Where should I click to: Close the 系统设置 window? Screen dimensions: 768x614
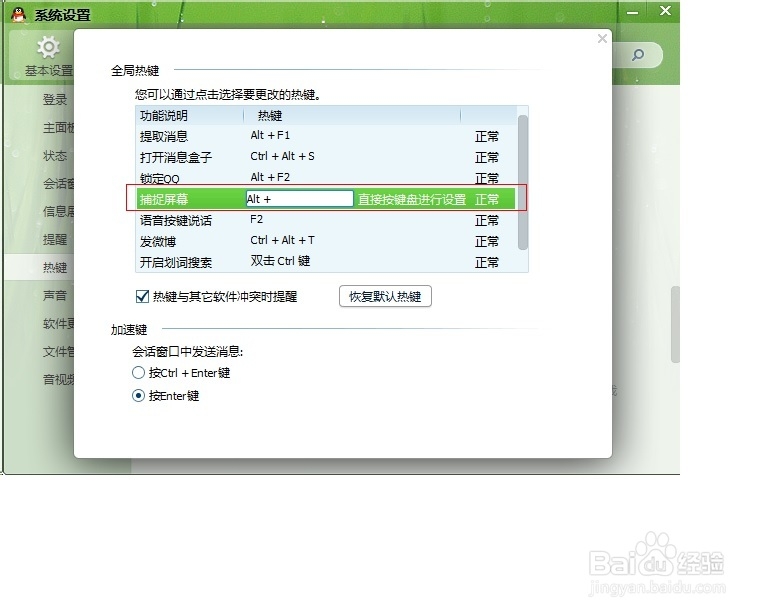tap(665, 11)
